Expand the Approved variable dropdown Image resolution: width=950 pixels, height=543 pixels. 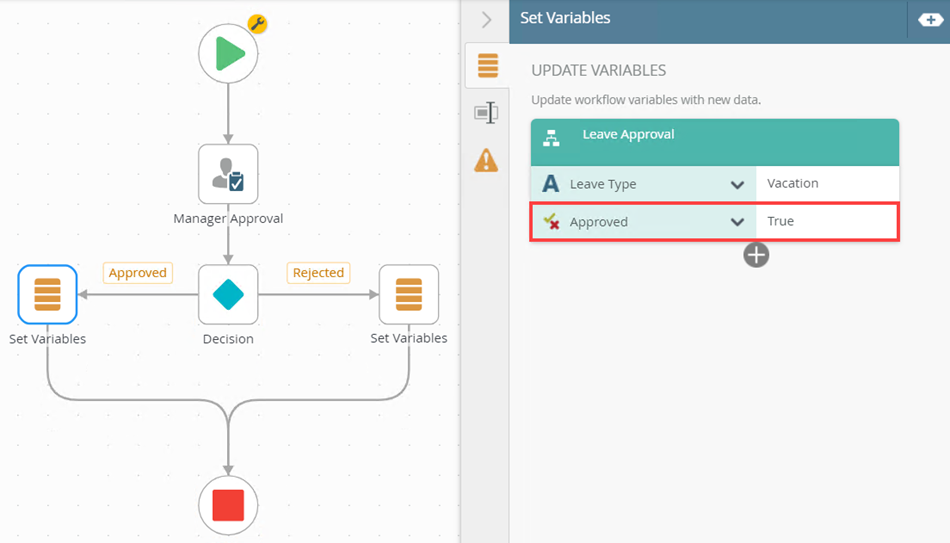(737, 222)
